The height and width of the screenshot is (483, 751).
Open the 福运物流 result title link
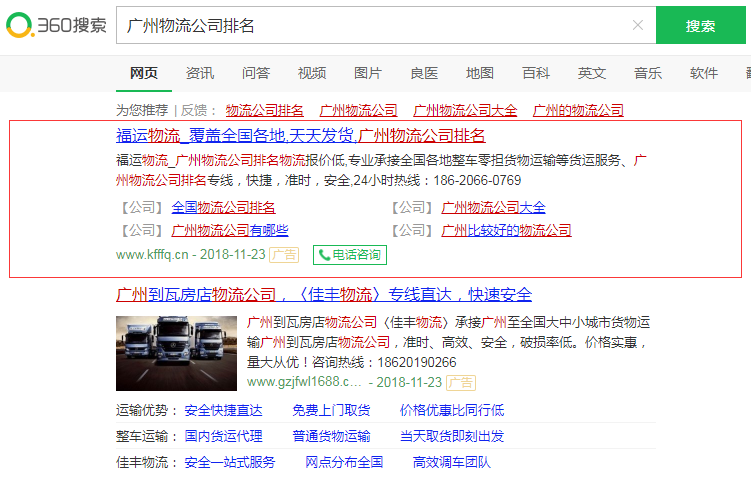tap(301, 136)
